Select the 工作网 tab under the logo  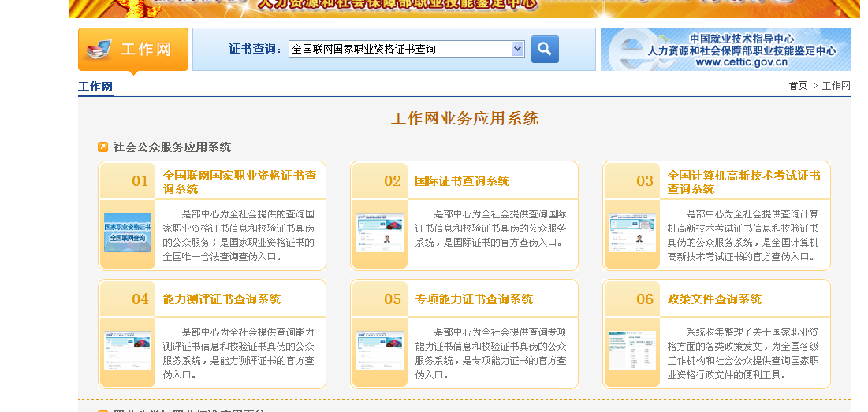click(x=95, y=87)
